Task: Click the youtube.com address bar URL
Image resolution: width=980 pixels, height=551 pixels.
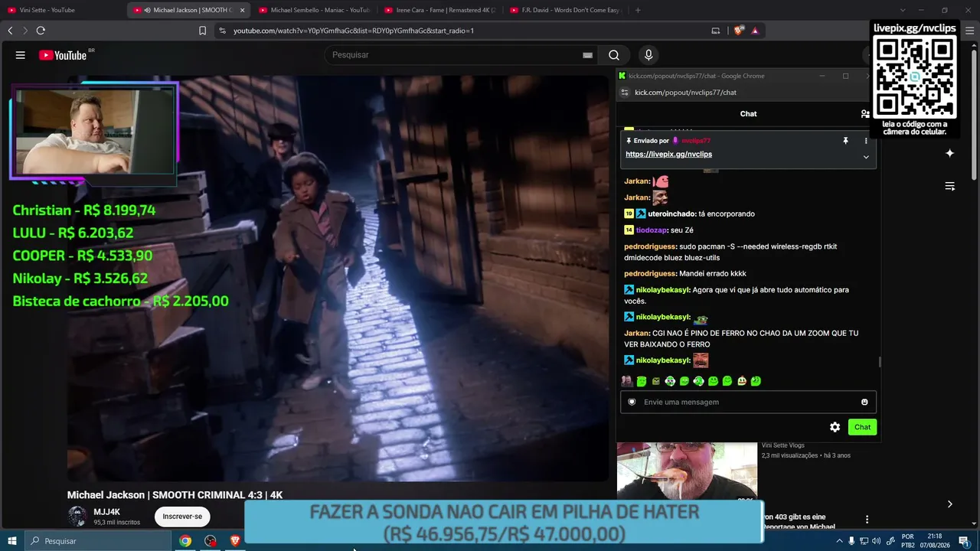Action: [x=354, y=31]
